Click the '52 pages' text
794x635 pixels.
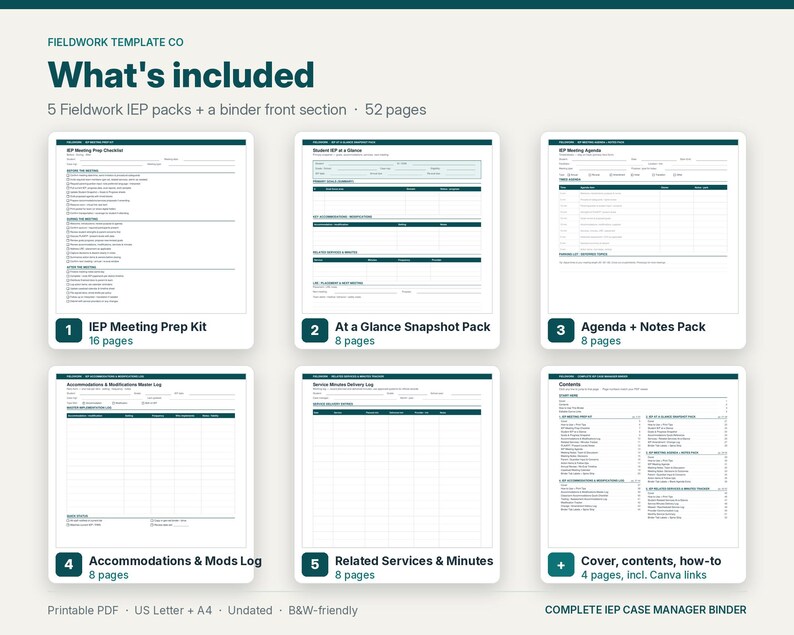[395, 109]
